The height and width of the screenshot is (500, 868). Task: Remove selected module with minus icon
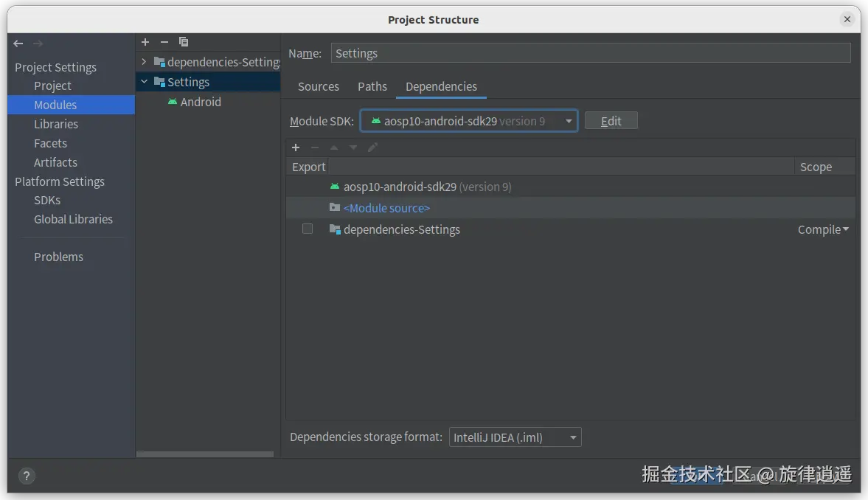point(164,42)
